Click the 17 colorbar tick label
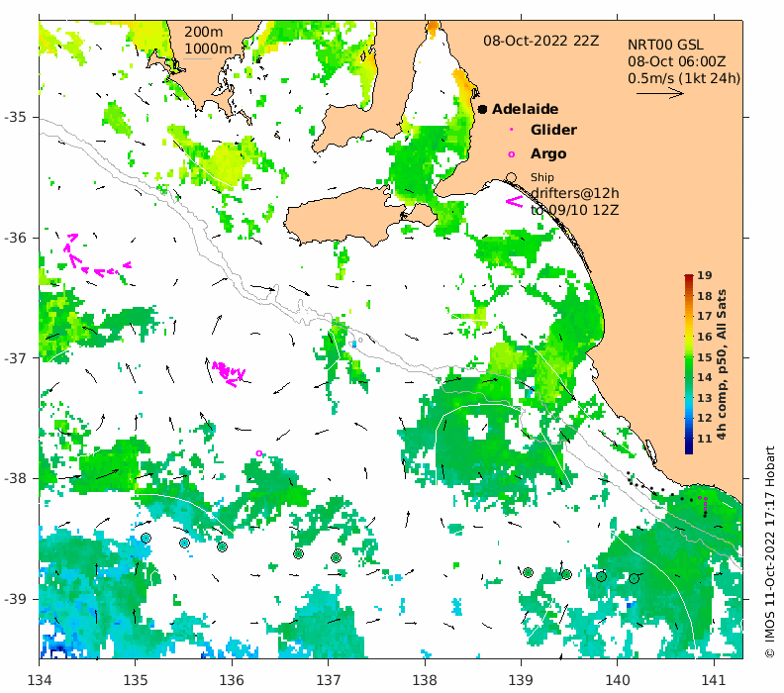Viewport: 784px width, 693px height. click(705, 316)
